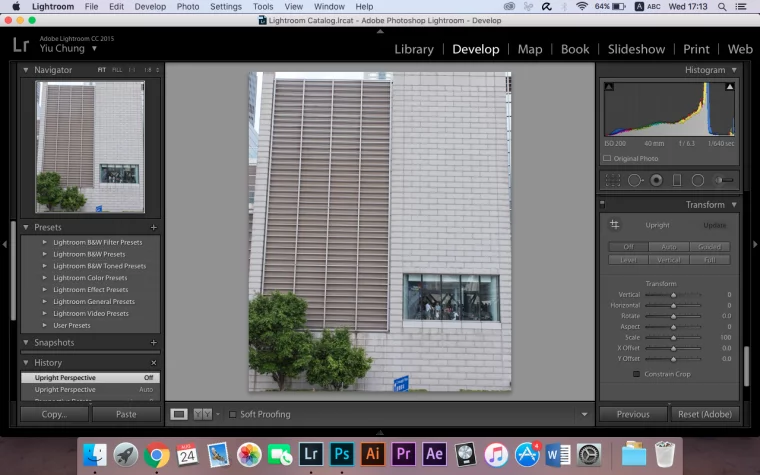Set Upright mode to Level

[x=628, y=260]
